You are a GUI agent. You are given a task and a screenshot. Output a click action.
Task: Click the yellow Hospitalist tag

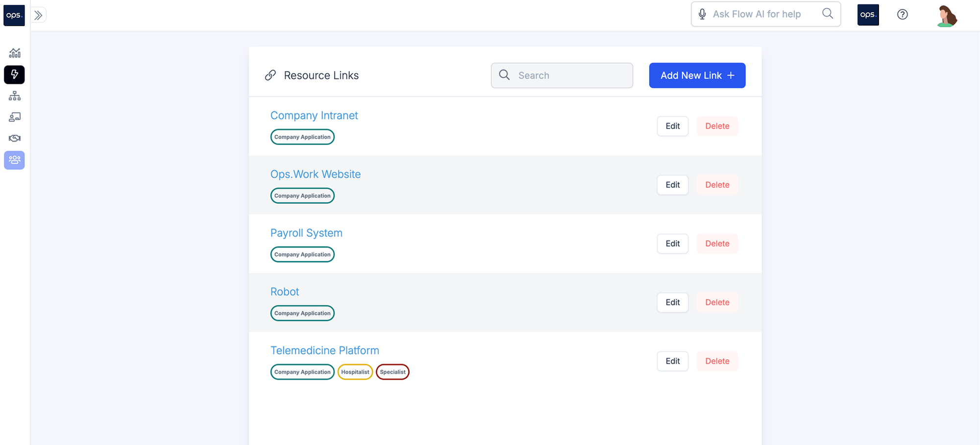click(x=355, y=372)
